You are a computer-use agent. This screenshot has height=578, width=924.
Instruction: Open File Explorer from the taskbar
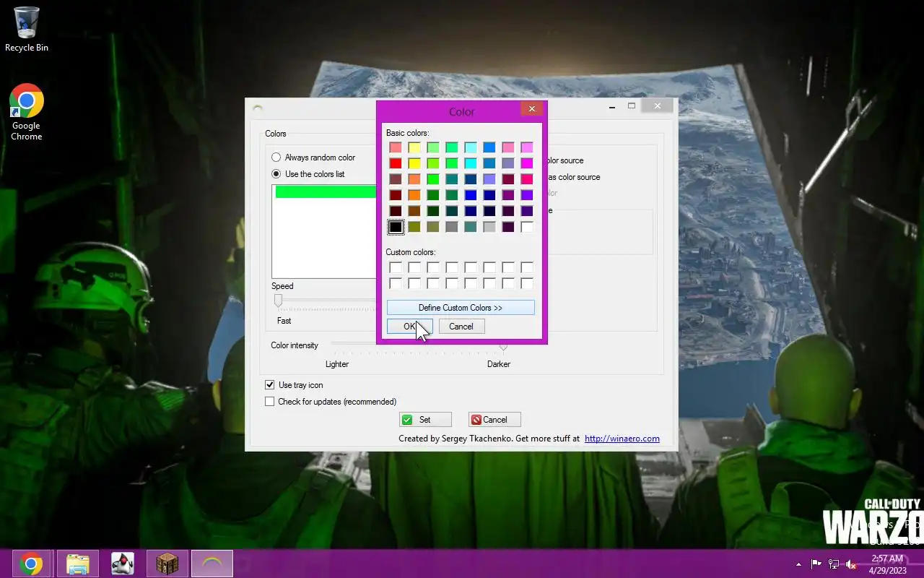[77, 564]
